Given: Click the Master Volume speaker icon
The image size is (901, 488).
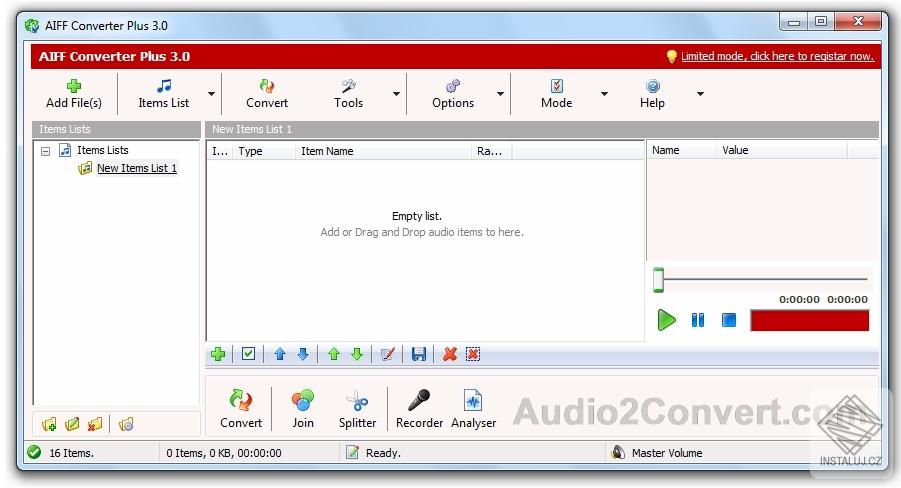Looking at the screenshot, I should tap(618, 453).
